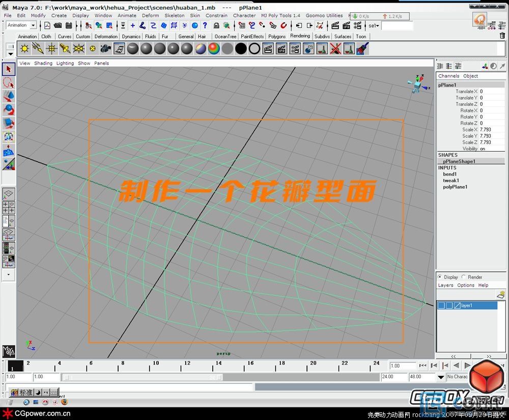Toggle snap to points
Viewport: 509px width, 420px height.
(x=262, y=25)
